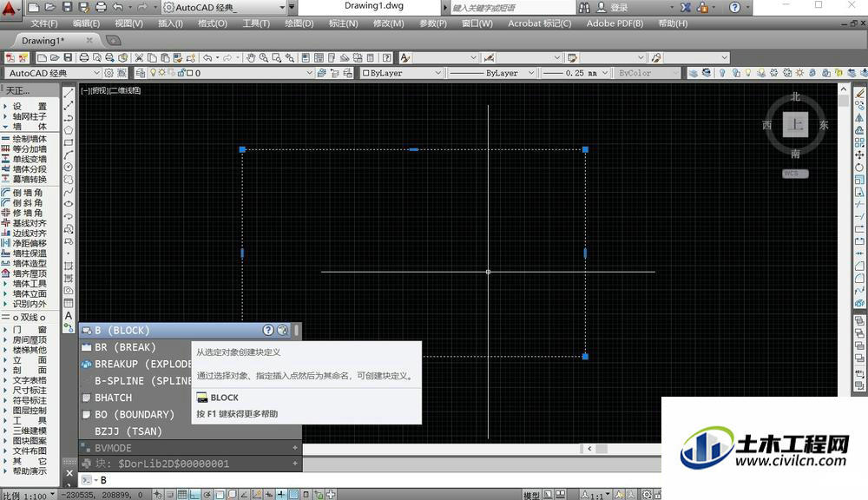
Task: Select the Ellipse draw tool
Action: (x=69, y=204)
